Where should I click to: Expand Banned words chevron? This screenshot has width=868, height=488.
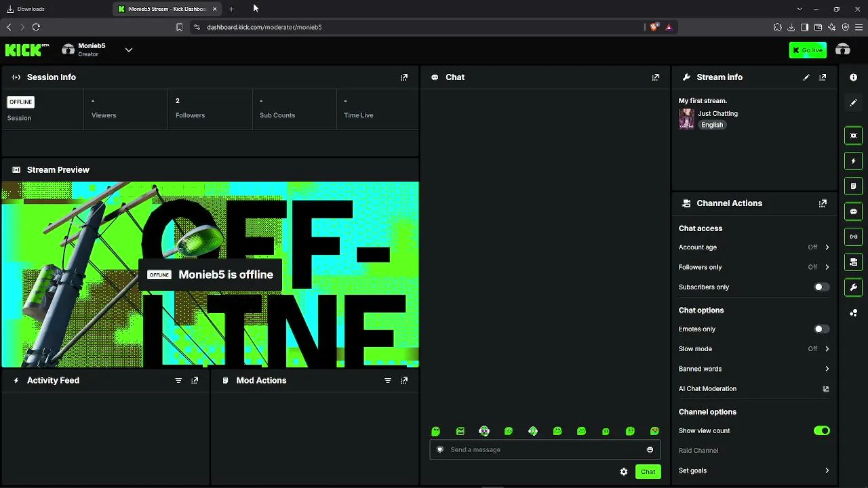(827, 369)
